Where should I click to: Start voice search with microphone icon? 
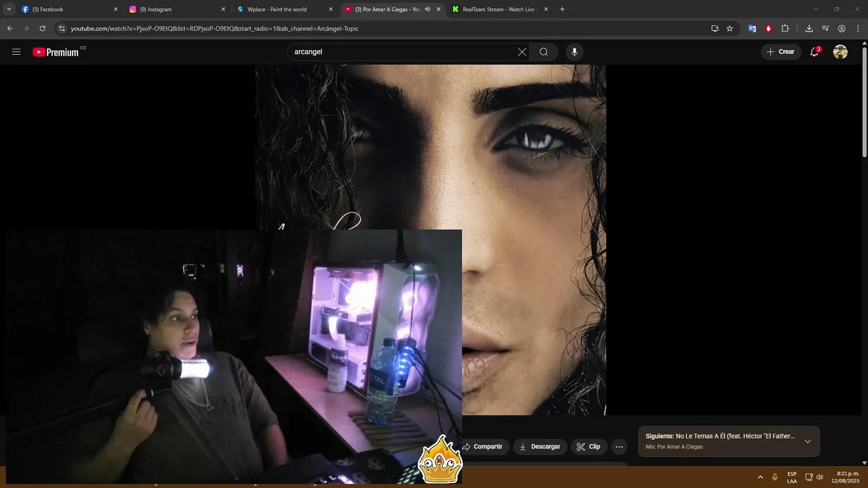(x=574, y=52)
